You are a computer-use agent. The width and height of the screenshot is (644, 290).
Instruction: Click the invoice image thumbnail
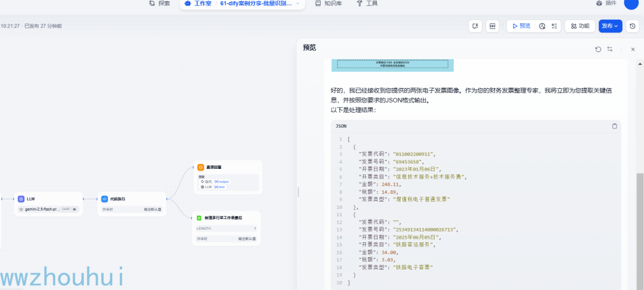(x=392, y=65)
